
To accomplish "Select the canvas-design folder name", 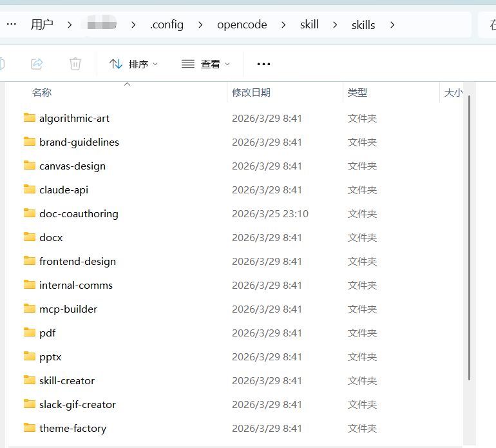I will click(72, 166).
